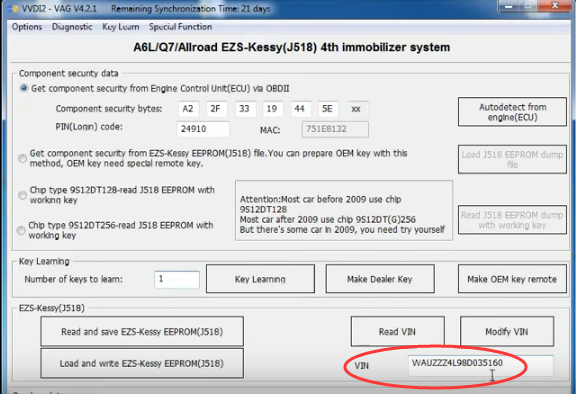Click the Modify VIN button
The width and height of the screenshot is (576, 394).
point(507,332)
